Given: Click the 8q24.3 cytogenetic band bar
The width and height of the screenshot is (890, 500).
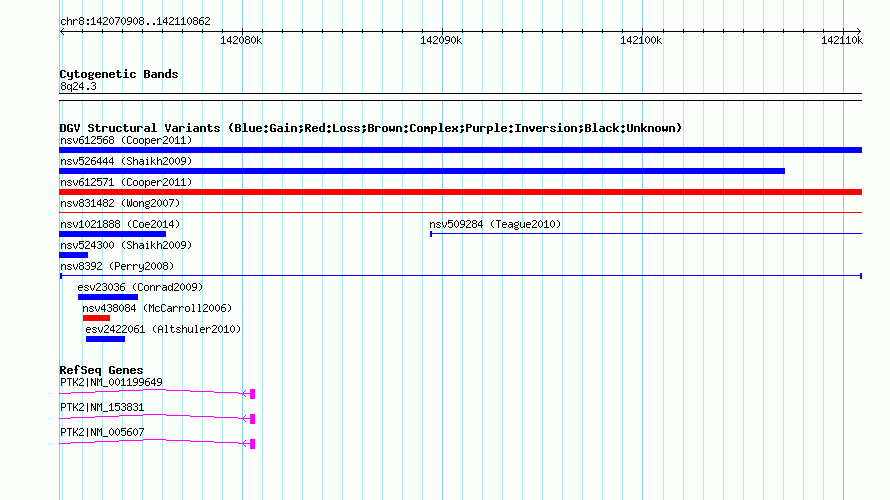Looking at the screenshot, I should click(x=460, y=97).
